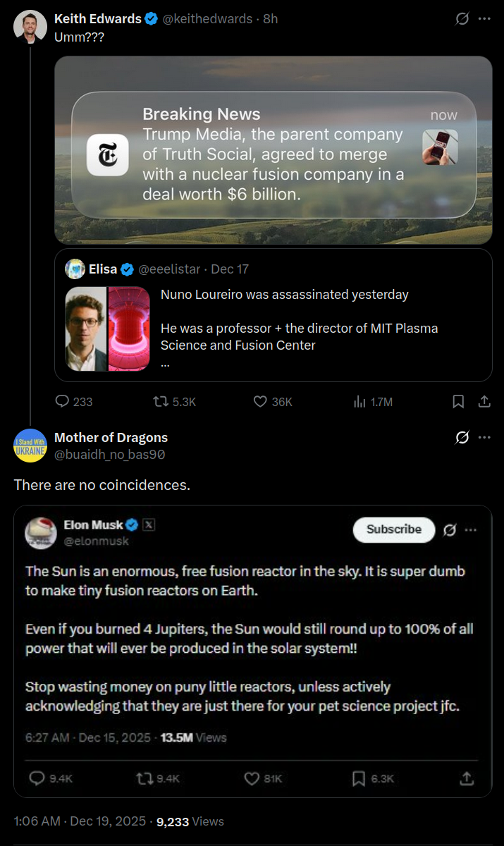Viewport: 504px width, 846px height.
Task: View analytics for Keith Edwards' 1.7M views
Action: (x=359, y=402)
